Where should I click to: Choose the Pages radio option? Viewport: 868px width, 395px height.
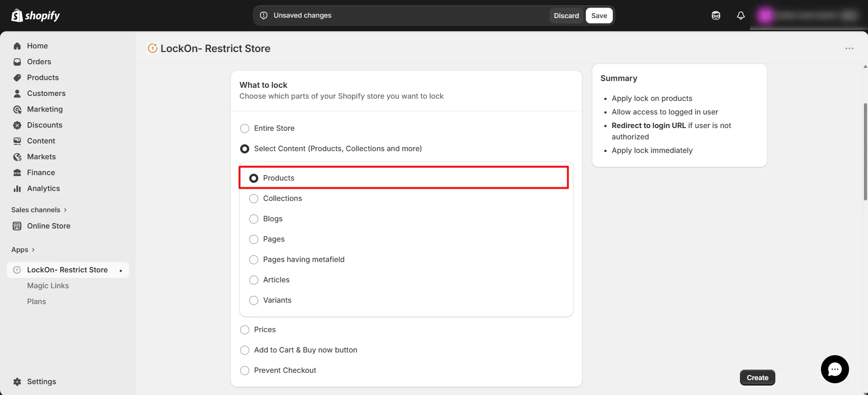point(254,239)
